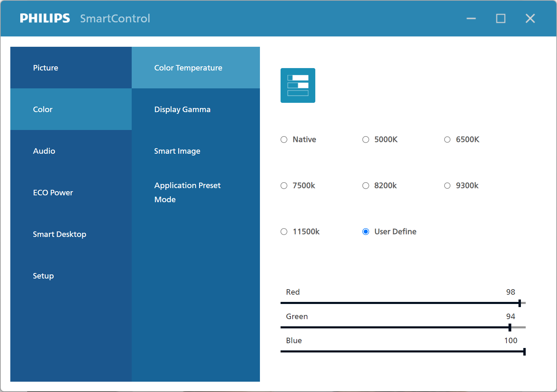
Task: Switch to Smart Desktop section
Action: (59, 234)
